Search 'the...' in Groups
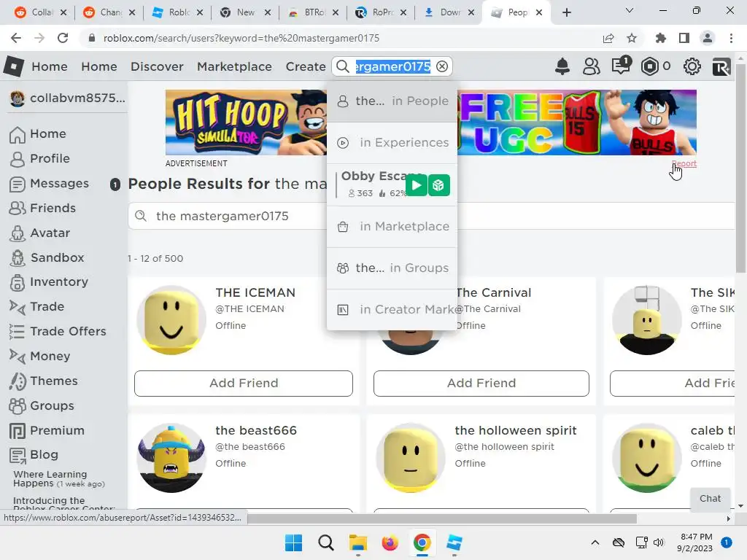Screen dimensions: 747x560 tap(392, 268)
